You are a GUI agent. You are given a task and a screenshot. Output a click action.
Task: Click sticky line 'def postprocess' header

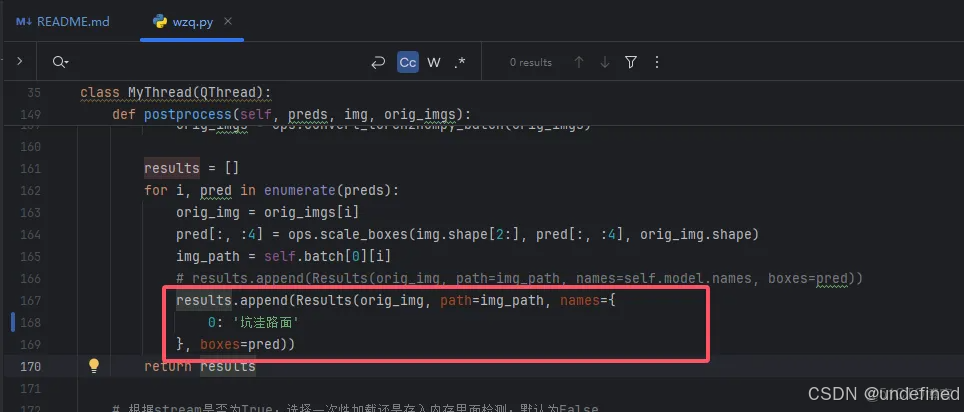click(292, 114)
